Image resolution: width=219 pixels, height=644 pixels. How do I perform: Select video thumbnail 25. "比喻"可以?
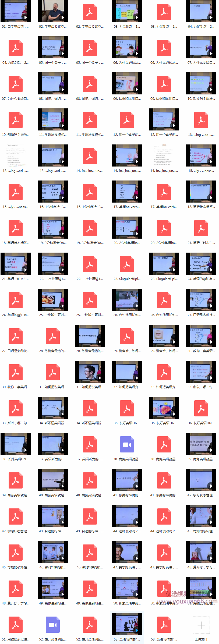point(52,300)
